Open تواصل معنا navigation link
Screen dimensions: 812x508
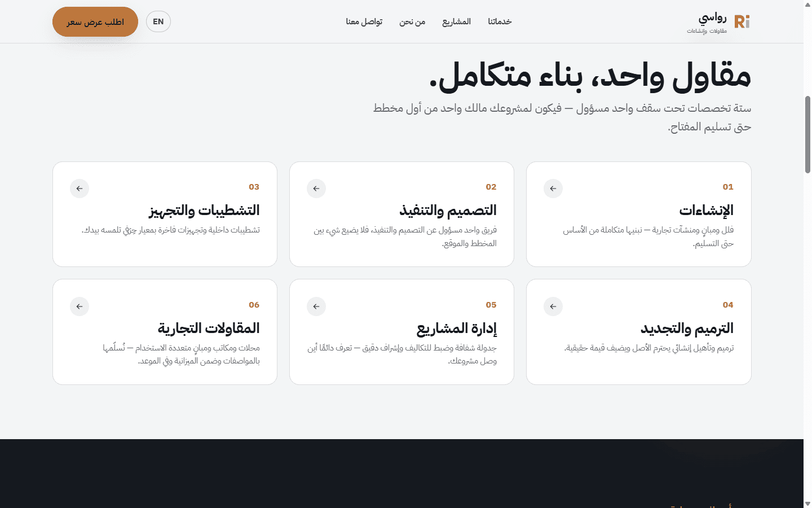(x=364, y=21)
